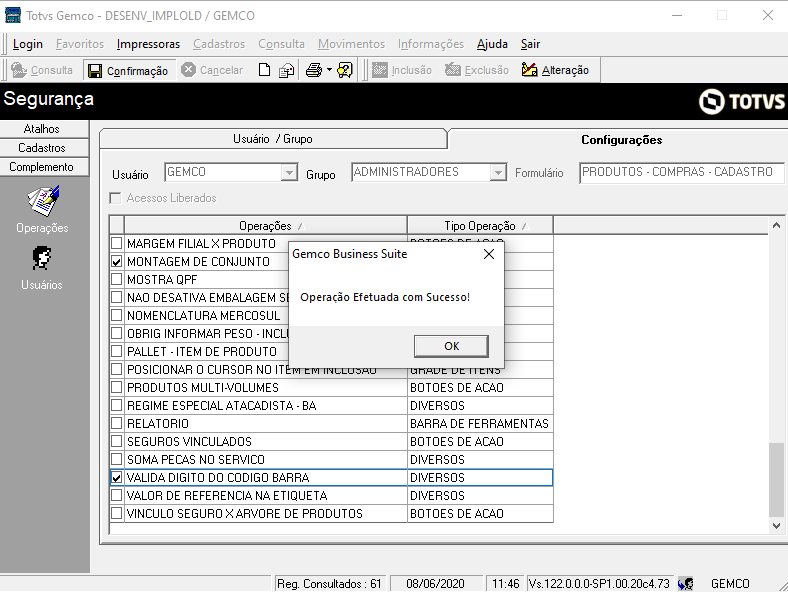Click the status bar connection icon
This screenshot has width=788, height=592.
pyautogui.click(x=685, y=583)
